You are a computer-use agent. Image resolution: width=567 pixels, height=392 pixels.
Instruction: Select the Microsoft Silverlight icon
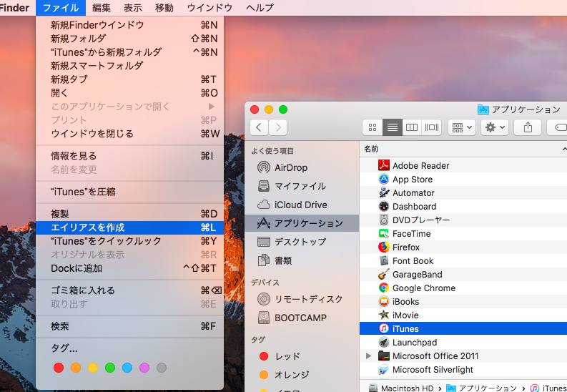(384, 370)
